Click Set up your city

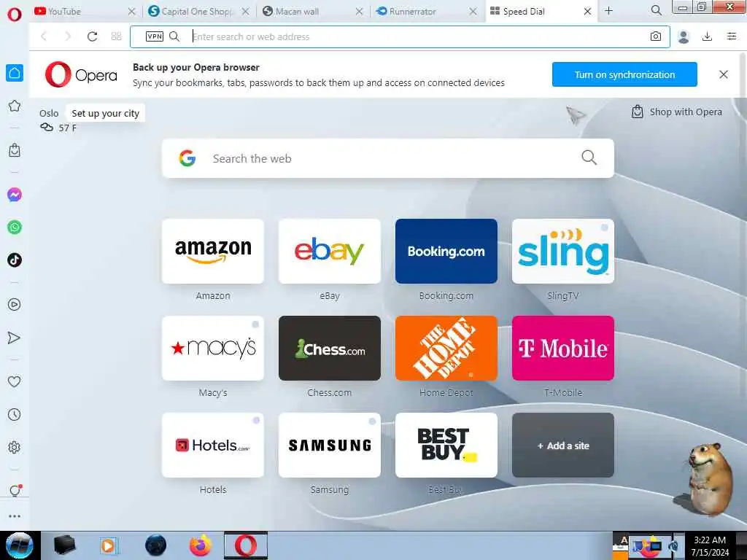(x=105, y=113)
